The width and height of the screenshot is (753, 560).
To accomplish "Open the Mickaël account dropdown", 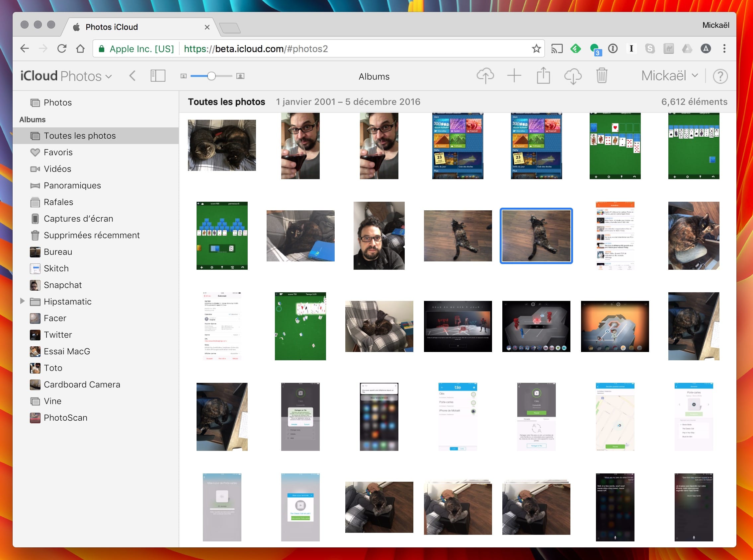I will 671,76.
